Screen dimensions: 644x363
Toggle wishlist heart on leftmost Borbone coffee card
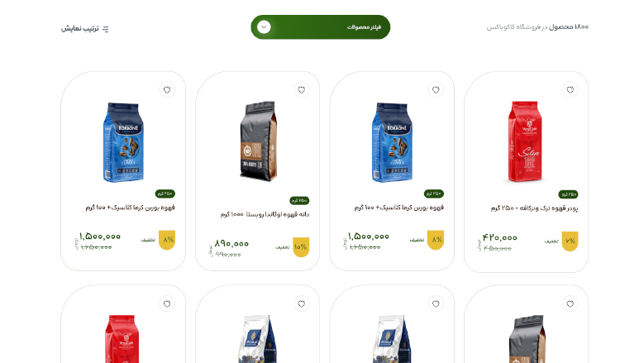[167, 90]
